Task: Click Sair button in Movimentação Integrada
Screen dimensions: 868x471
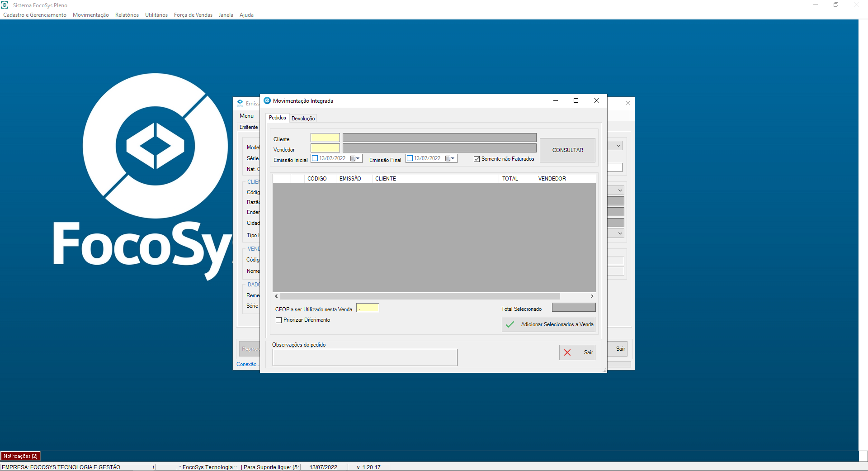Action: point(577,352)
